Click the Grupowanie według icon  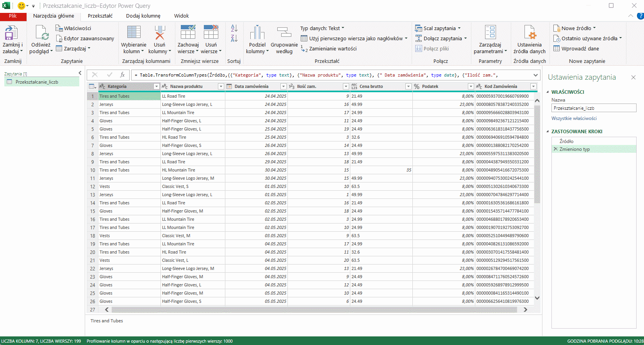click(x=284, y=33)
